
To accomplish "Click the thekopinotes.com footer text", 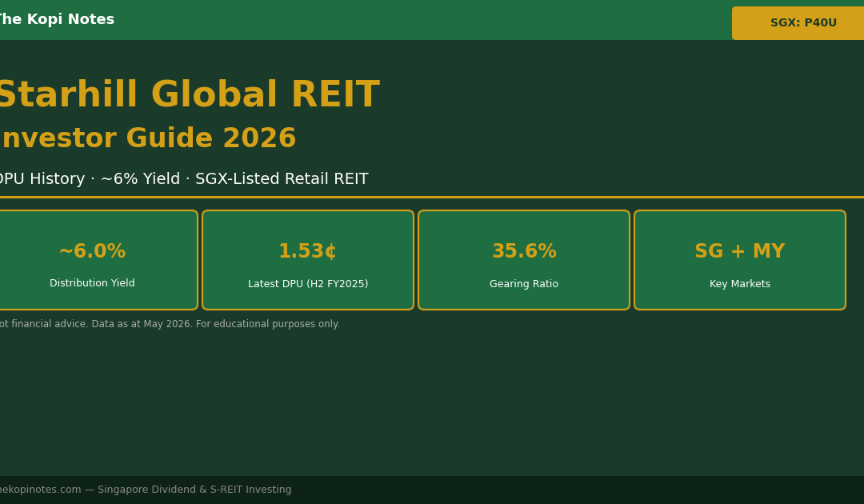I will (145, 490).
